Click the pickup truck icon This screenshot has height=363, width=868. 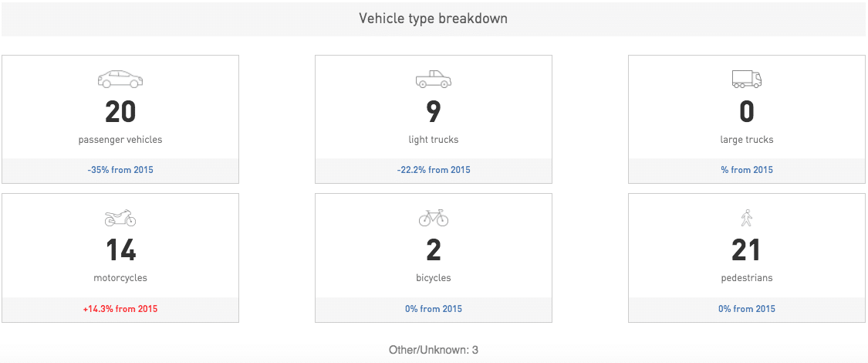[434, 80]
